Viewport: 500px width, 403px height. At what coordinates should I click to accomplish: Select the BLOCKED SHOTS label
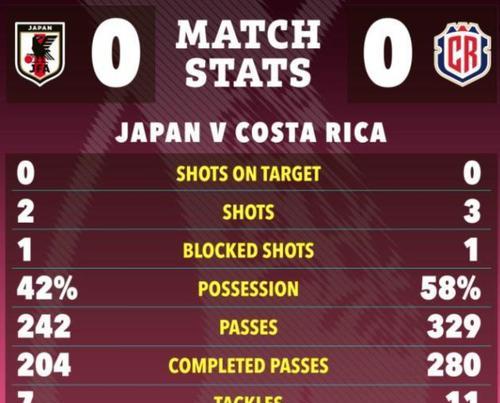[248, 250]
